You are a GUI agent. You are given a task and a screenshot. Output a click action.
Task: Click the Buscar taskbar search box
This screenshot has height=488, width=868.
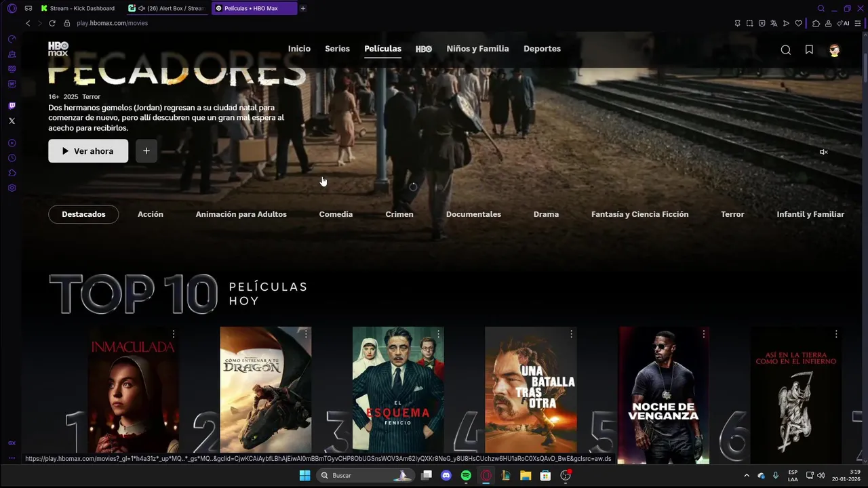(x=365, y=476)
